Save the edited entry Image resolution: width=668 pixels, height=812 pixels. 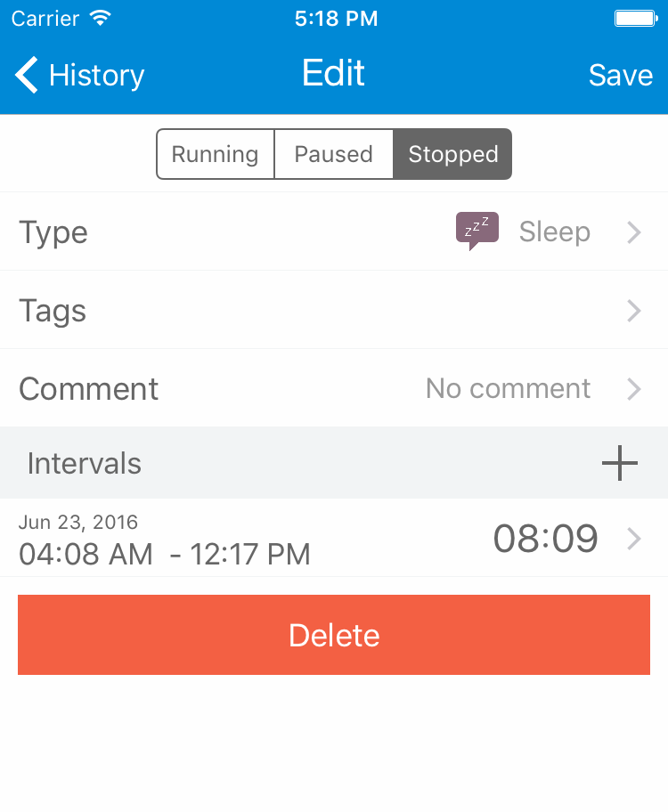[620, 76]
